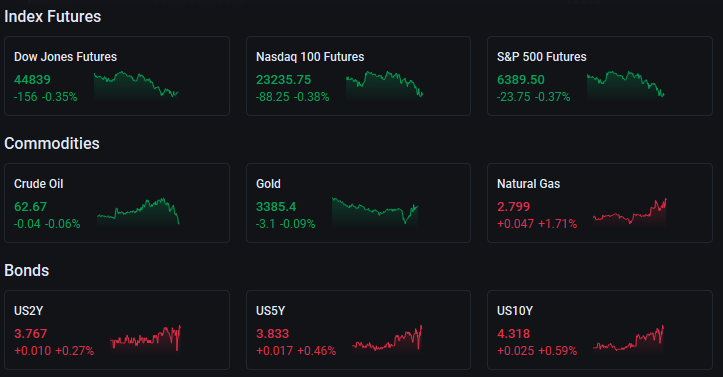Open the US5Y bond title
723x377 pixels.
[x=271, y=311]
